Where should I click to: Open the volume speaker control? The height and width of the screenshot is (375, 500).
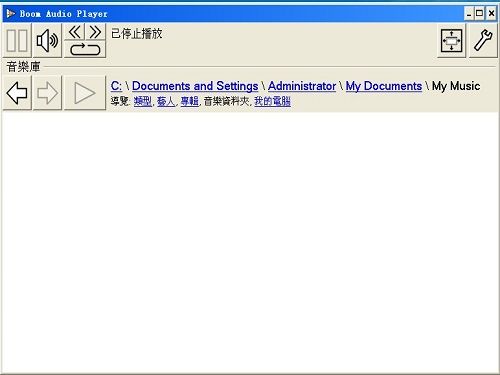[x=47, y=40]
